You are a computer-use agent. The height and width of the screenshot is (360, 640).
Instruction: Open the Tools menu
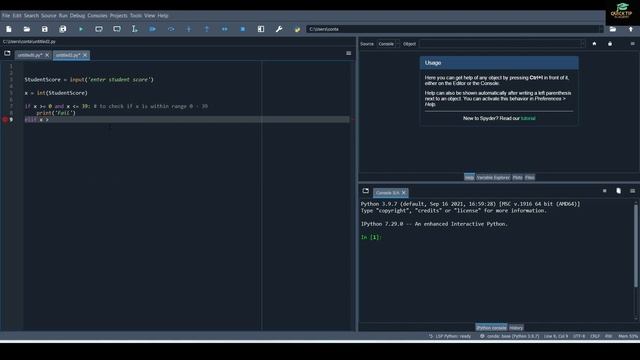(136, 16)
